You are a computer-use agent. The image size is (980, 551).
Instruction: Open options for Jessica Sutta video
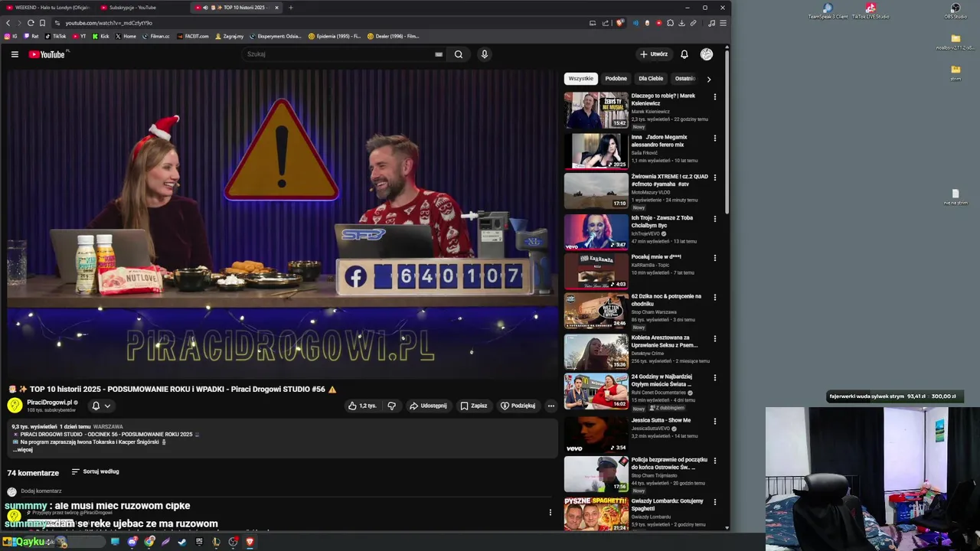(x=715, y=422)
